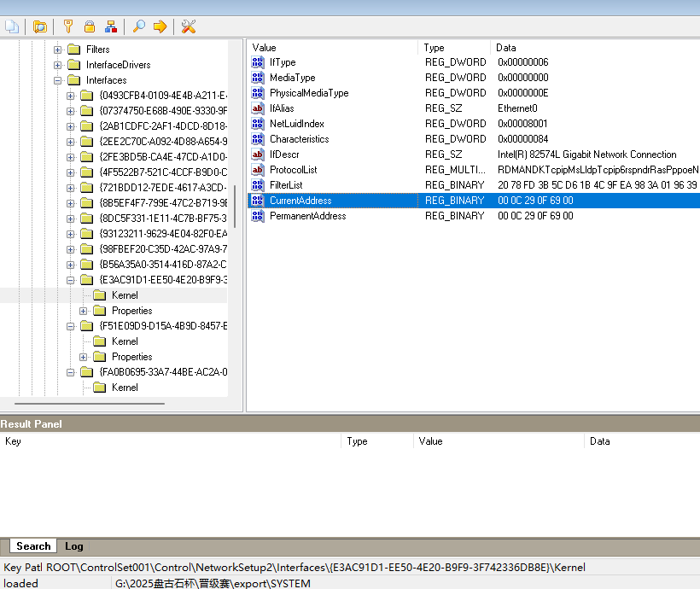Select the highlighted Kernel under {E3AC91D1-EE50
Screen dimensions: 700x589
125,295
